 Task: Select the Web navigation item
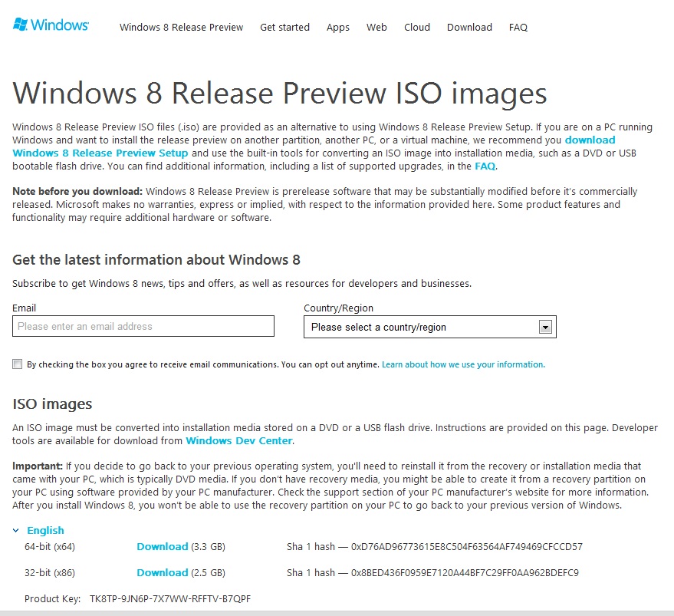click(376, 27)
